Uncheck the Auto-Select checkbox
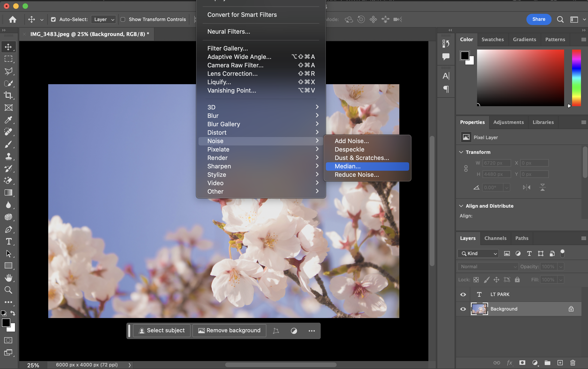This screenshot has height=369, width=588. pyautogui.click(x=53, y=19)
